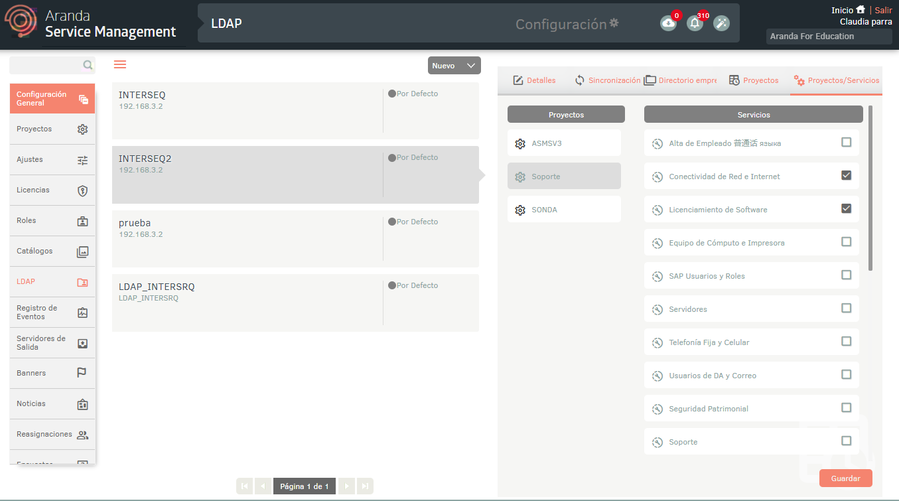Image resolution: width=899 pixels, height=501 pixels.
Task: Toggle the hamburger menu icon
Action: tap(120, 64)
